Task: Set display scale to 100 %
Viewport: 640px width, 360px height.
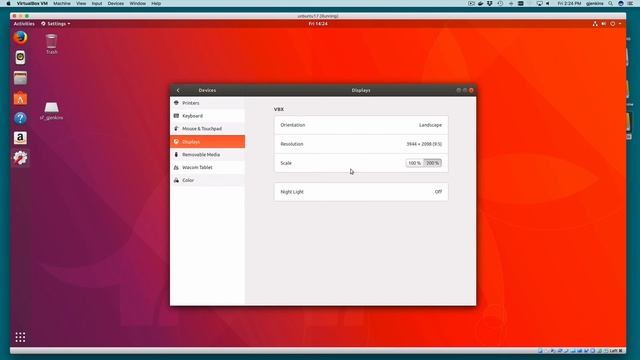Action: [414, 163]
